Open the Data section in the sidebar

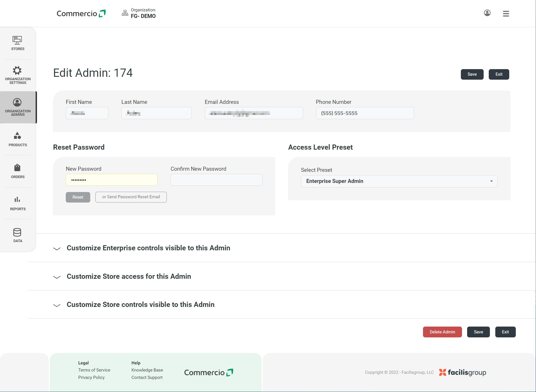click(17, 235)
